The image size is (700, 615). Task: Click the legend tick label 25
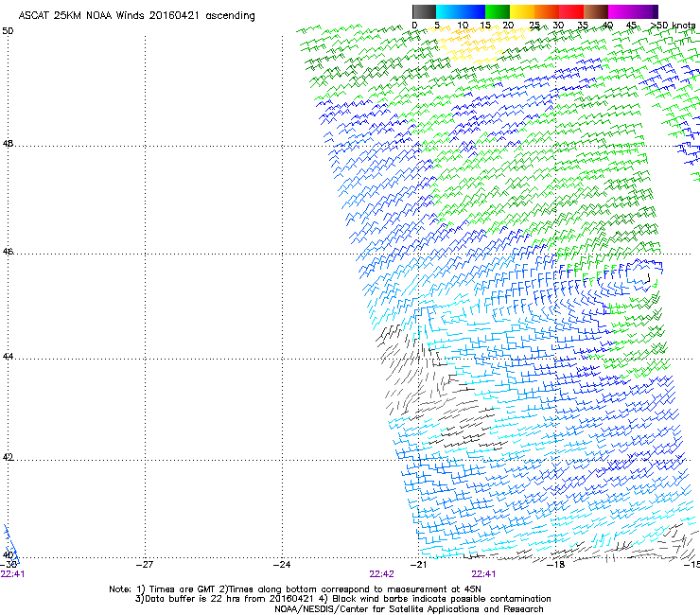[x=534, y=26]
